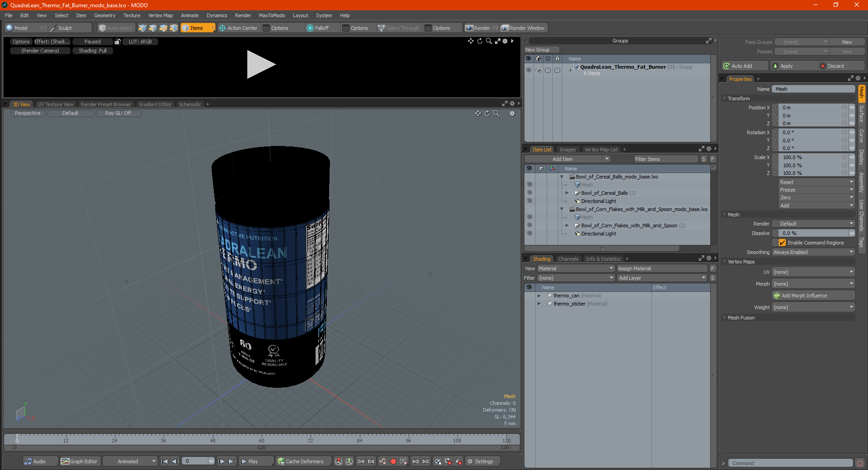Expand thermo_can material
868x470 pixels.
[x=539, y=296]
